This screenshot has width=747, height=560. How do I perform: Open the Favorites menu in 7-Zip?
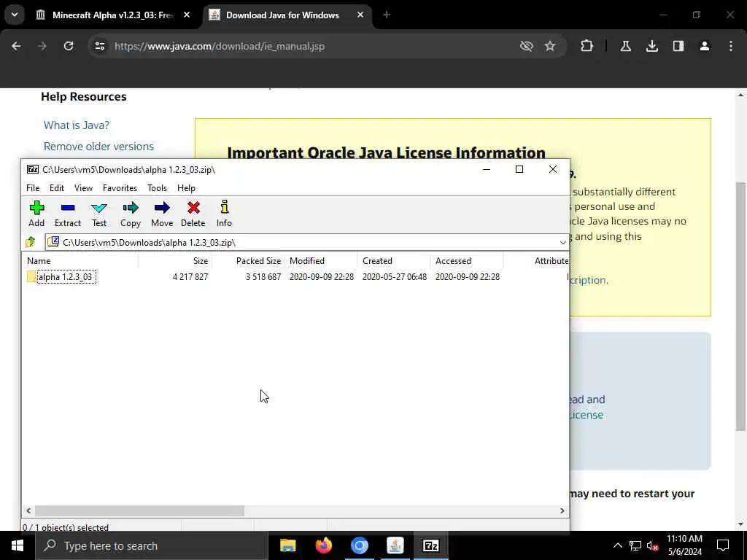pyautogui.click(x=120, y=188)
